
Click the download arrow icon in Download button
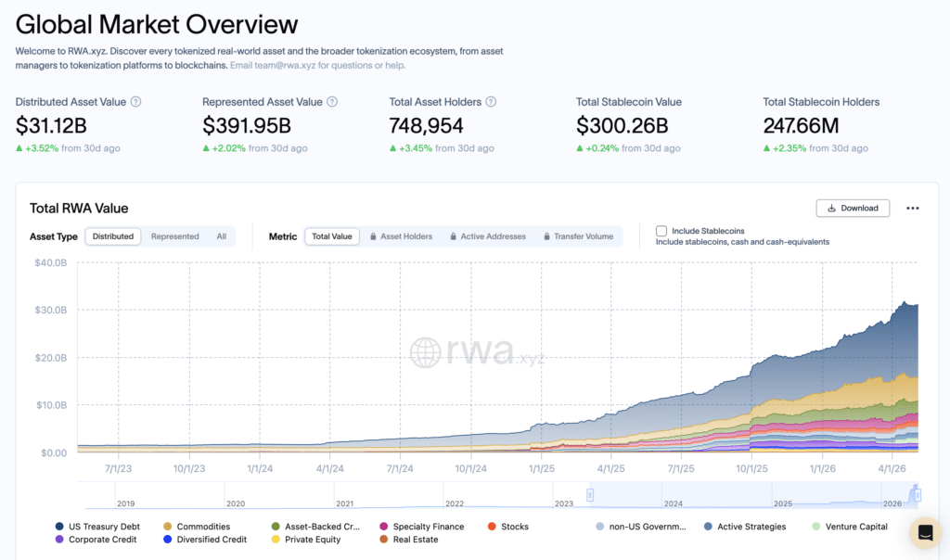click(x=832, y=209)
